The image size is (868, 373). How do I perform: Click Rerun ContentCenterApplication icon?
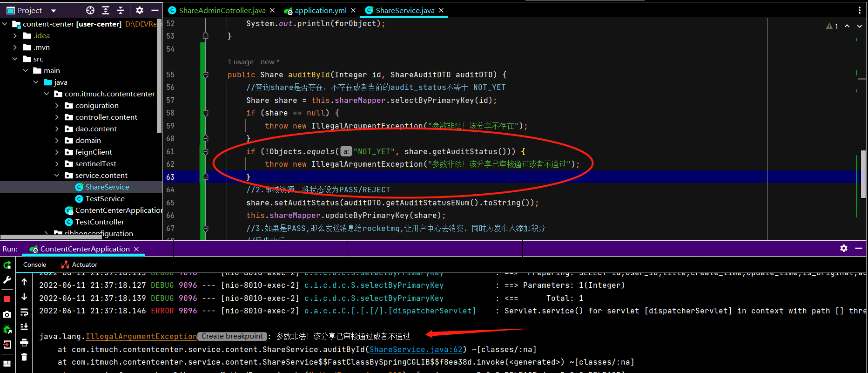pos(7,265)
